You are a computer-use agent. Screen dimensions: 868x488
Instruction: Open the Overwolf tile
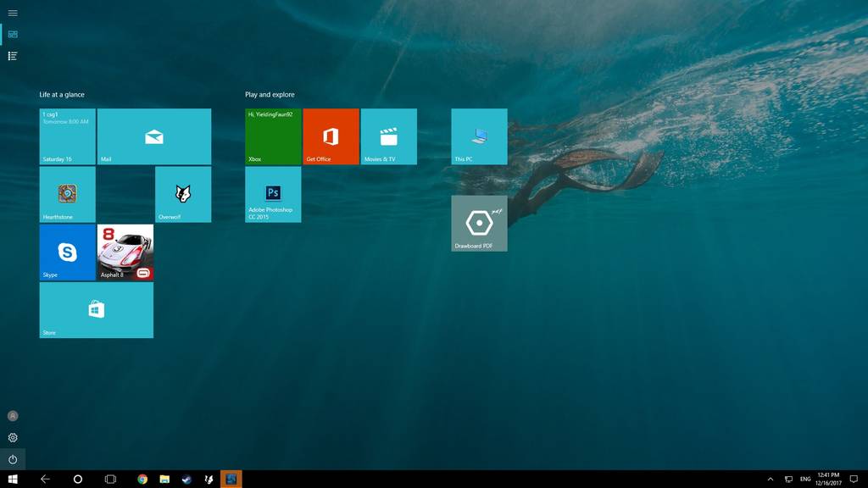coord(183,194)
